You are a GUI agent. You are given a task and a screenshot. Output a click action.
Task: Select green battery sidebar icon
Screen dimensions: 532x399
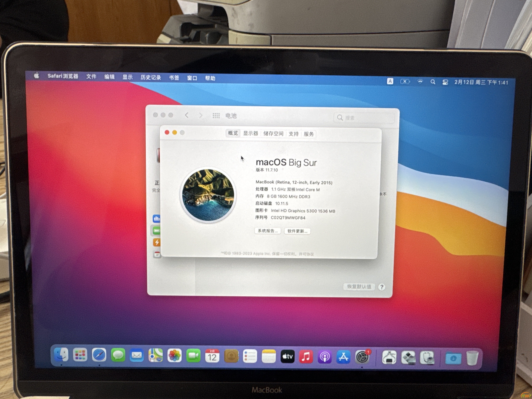pos(156,231)
